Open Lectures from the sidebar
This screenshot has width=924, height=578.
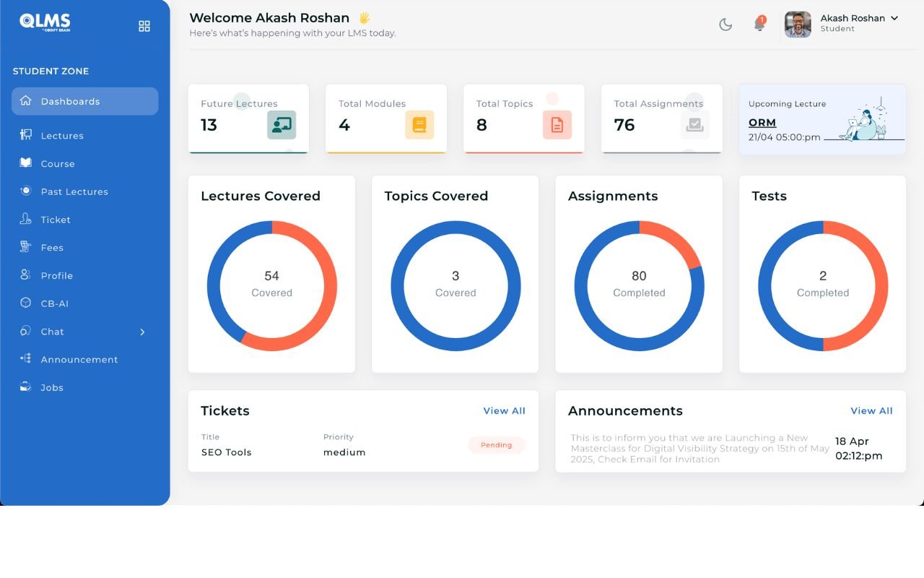tap(62, 136)
